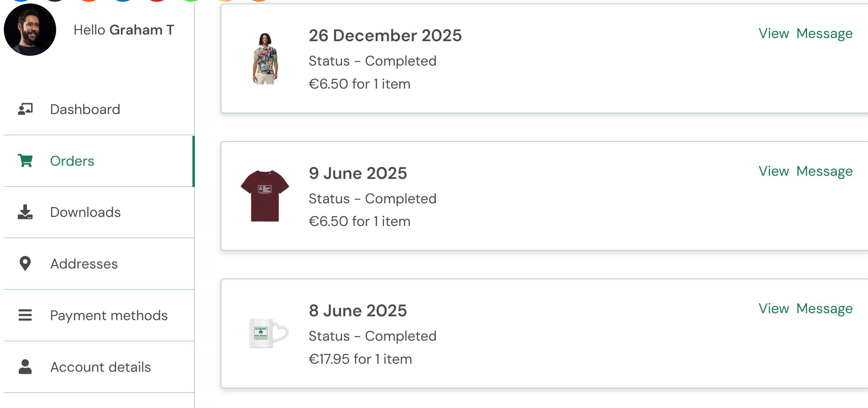This screenshot has width=868, height=408.
Task: Click the Addresses map pin icon
Action: click(25, 264)
